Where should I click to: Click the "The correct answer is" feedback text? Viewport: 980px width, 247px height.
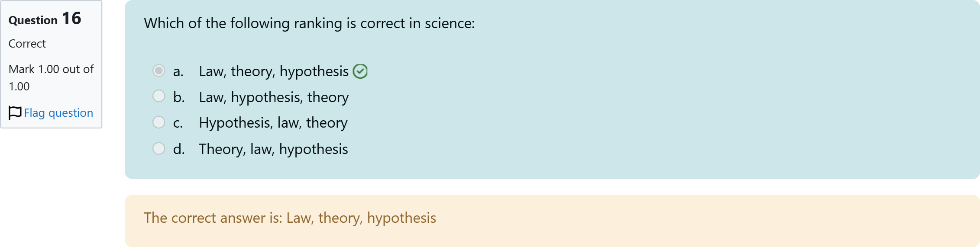pos(290,218)
